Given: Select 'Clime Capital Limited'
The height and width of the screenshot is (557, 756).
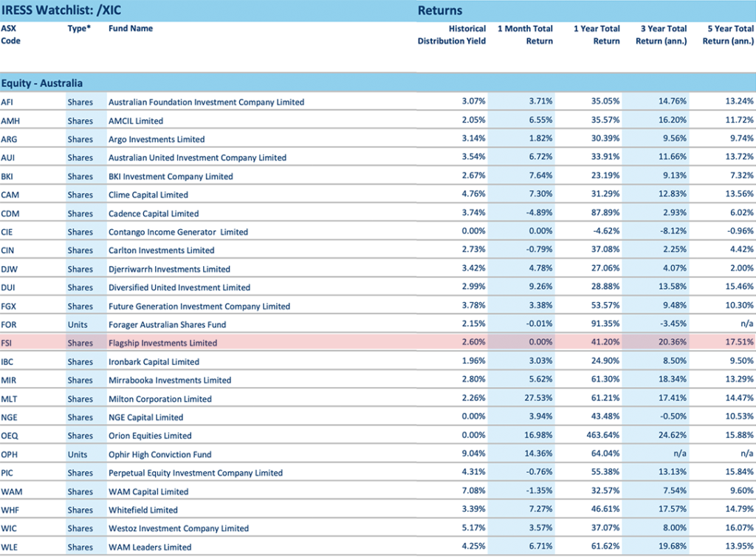Looking at the screenshot, I should point(148,195).
